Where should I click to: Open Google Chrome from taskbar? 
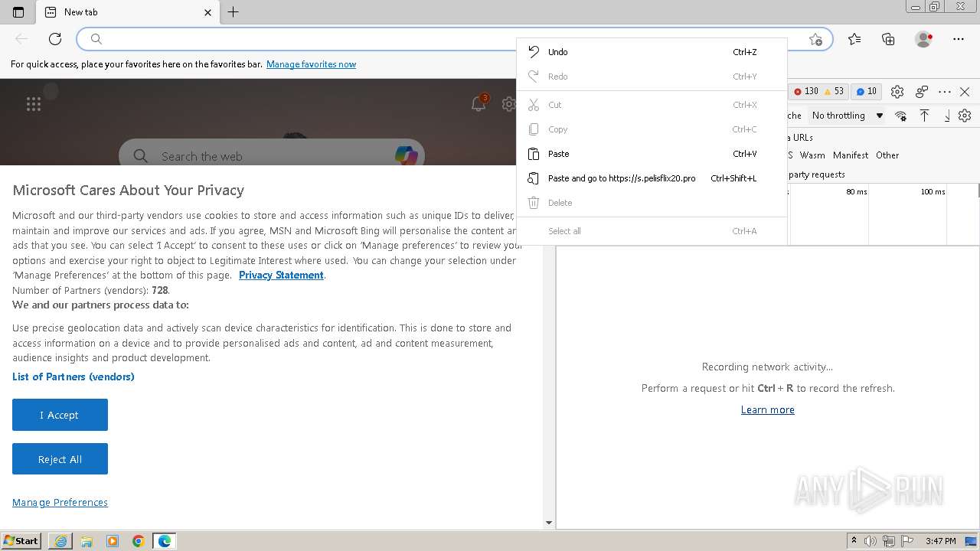click(139, 541)
